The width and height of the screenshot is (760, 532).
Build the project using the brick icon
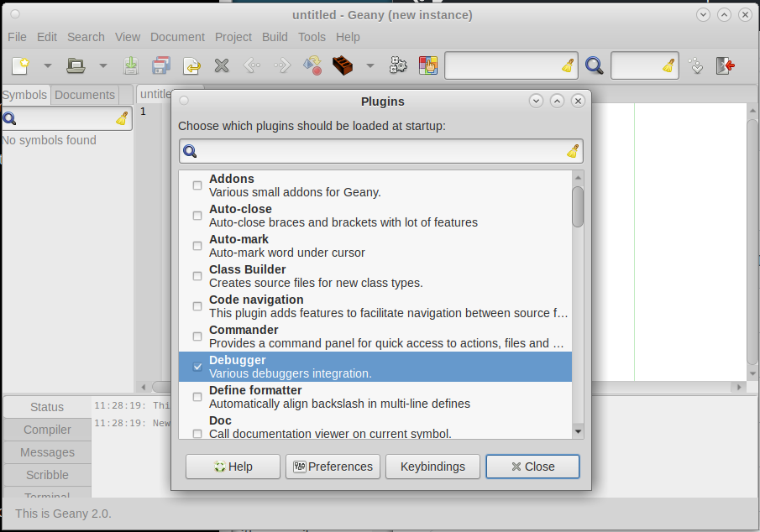(x=343, y=65)
